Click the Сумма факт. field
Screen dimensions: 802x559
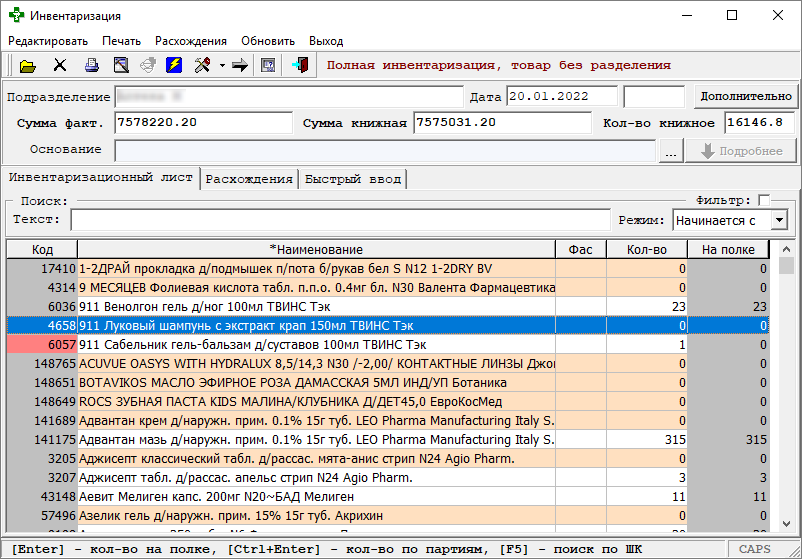pyautogui.click(x=204, y=123)
